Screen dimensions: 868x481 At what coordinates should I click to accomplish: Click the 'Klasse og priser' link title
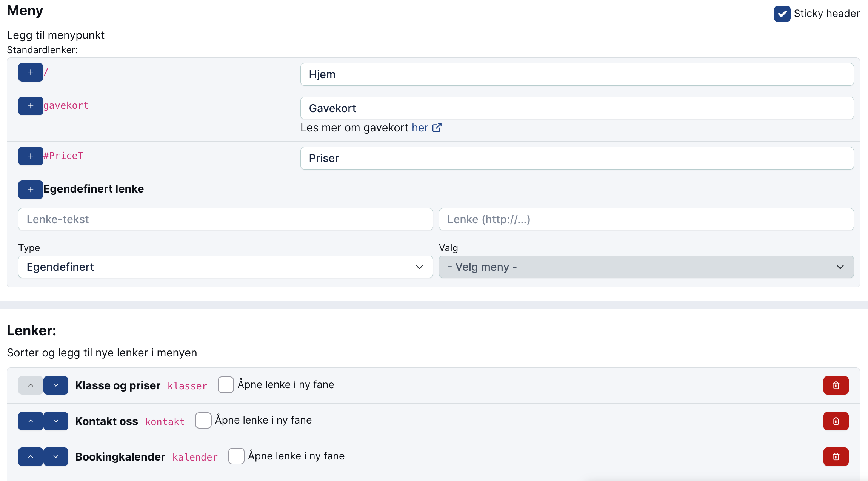click(118, 385)
